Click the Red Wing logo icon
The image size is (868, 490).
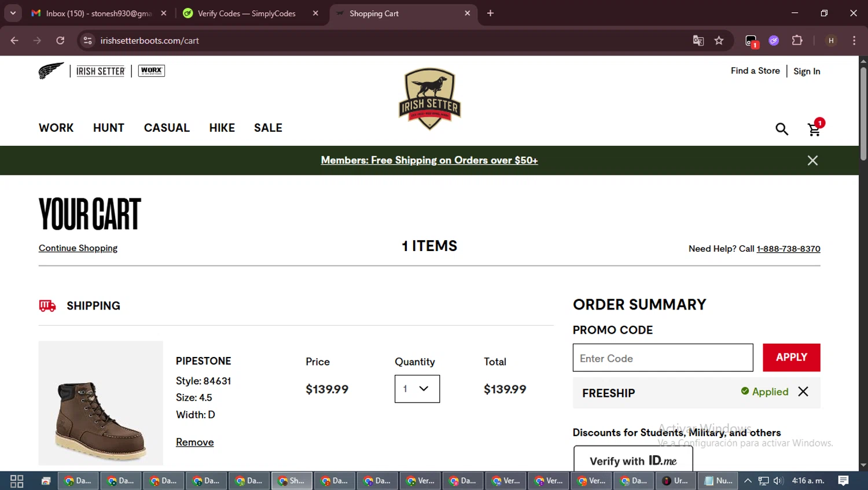coord(51,71)
